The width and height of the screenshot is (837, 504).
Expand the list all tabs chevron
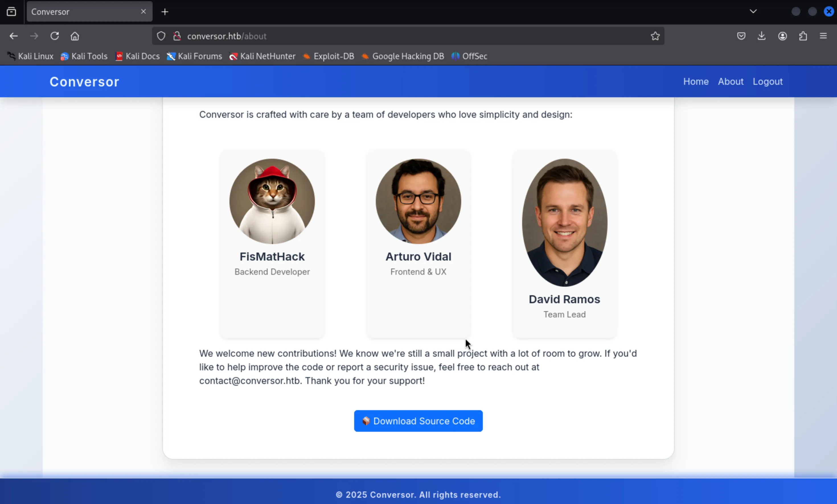(x=753, y=12)
